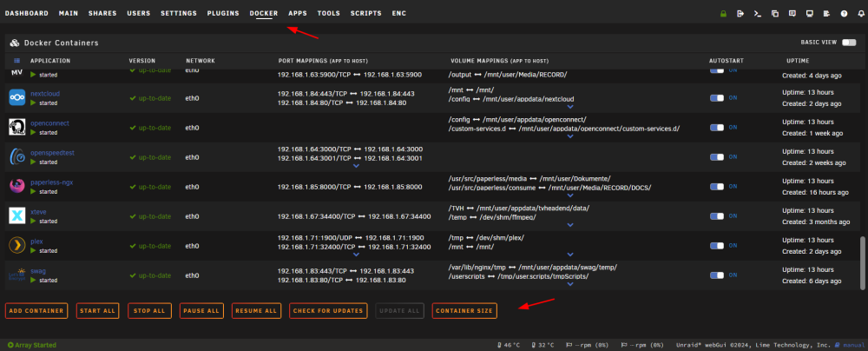Click the list icon beside Application header
The image size is (868, 351).
coord(17,61)
